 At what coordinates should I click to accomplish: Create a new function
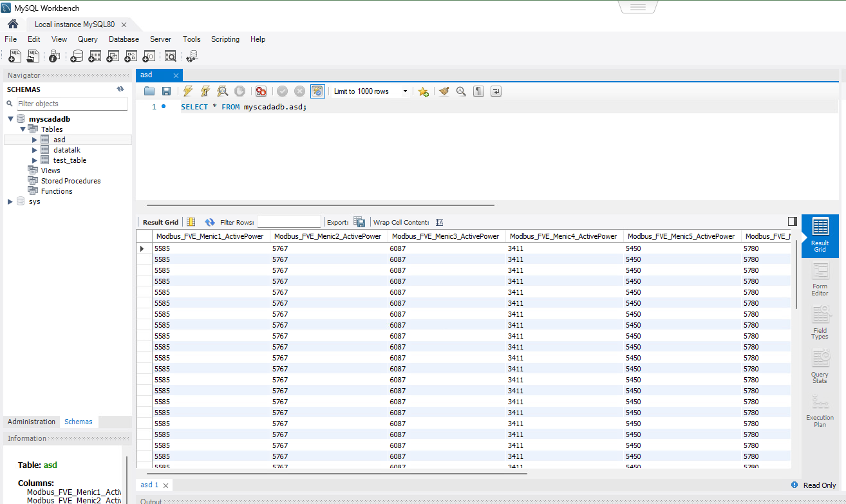[x=149, y=57]
